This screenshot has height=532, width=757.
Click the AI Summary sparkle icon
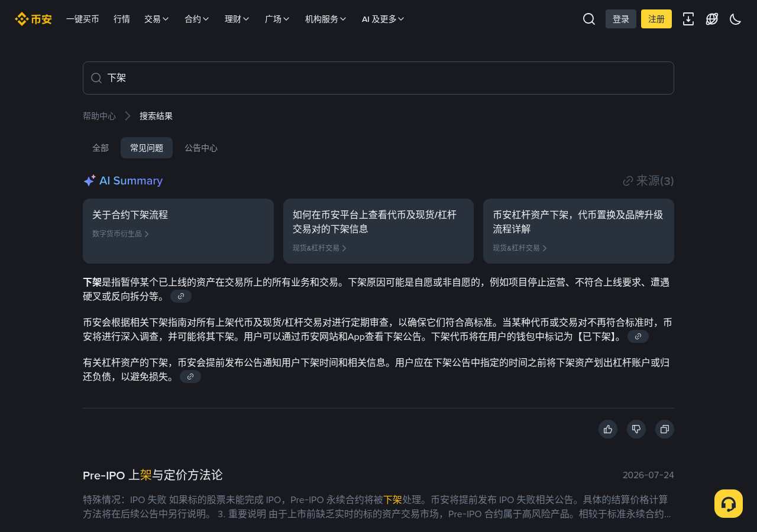(89, 181)
